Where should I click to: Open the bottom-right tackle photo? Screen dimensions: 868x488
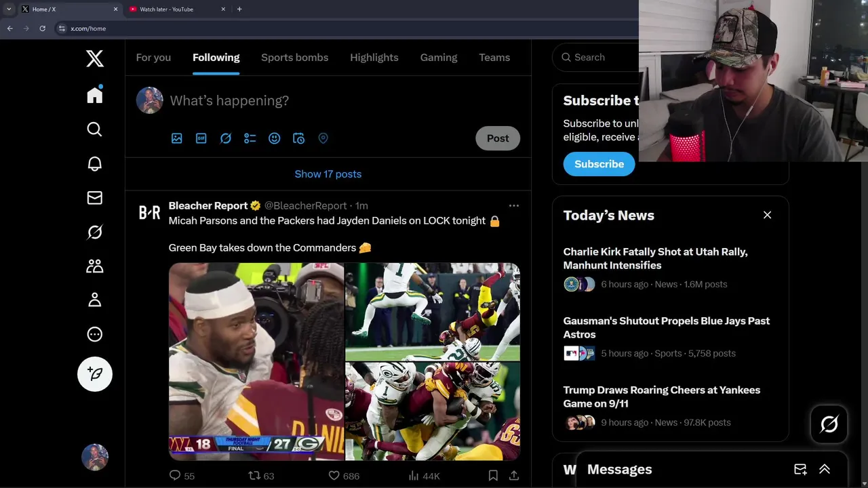[x=433, y=411]
